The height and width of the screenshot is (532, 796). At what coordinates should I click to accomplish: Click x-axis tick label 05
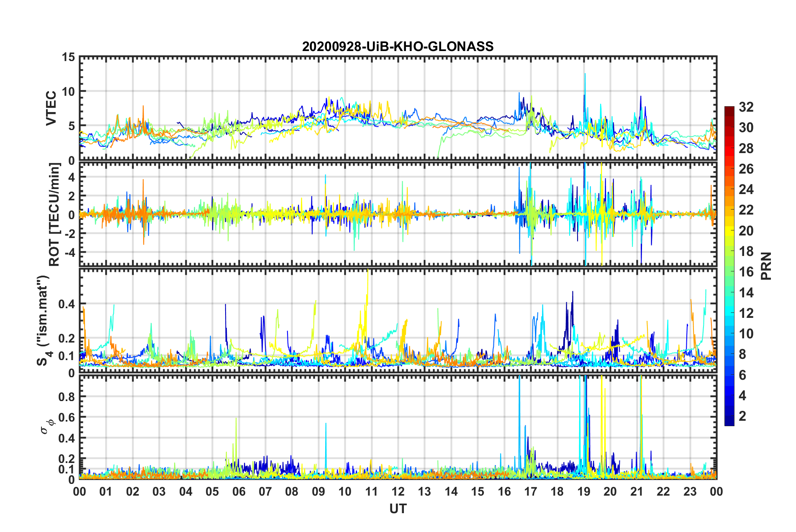click(212, 491)
